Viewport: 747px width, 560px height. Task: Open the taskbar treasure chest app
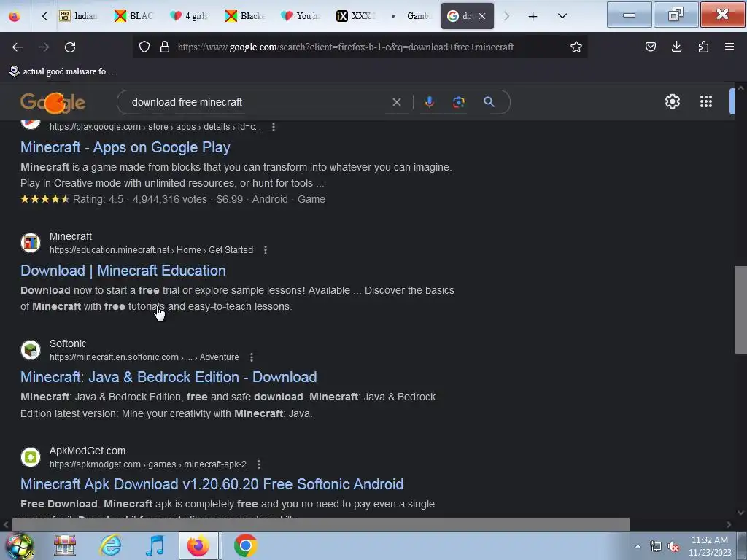(65, 545)
